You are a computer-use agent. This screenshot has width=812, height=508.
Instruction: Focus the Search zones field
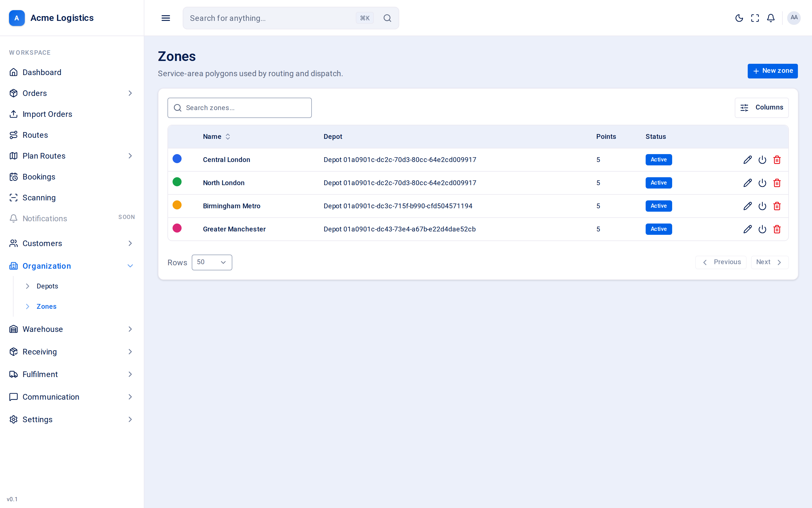tap(240, 108)
